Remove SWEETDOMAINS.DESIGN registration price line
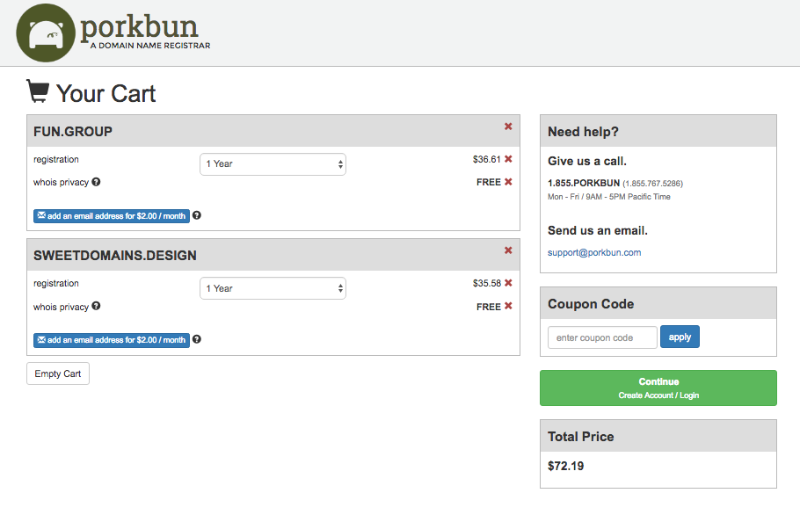Image resolution: width=800 pixels, height=522 pixels. point(508,283)
